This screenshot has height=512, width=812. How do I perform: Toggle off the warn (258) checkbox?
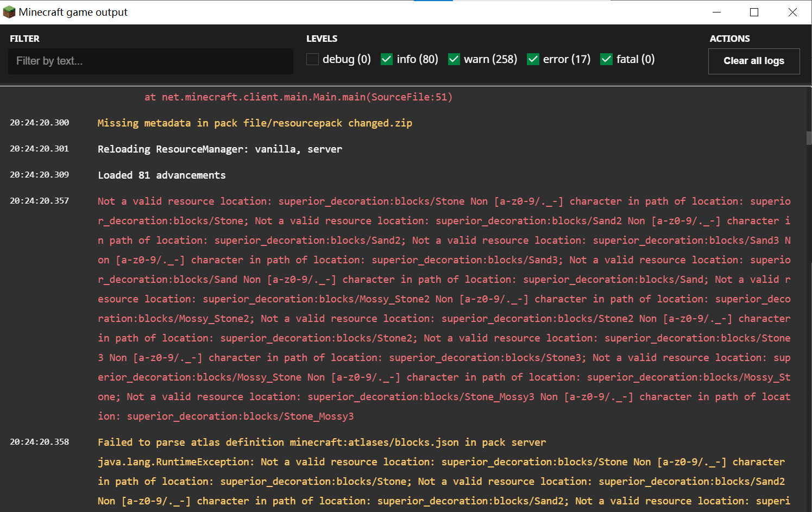[454, 59]
